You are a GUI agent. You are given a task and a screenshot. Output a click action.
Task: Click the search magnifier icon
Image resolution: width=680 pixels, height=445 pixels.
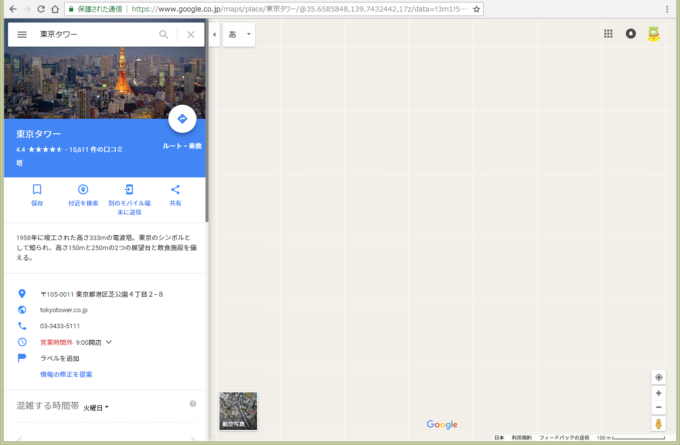point(163,34)
